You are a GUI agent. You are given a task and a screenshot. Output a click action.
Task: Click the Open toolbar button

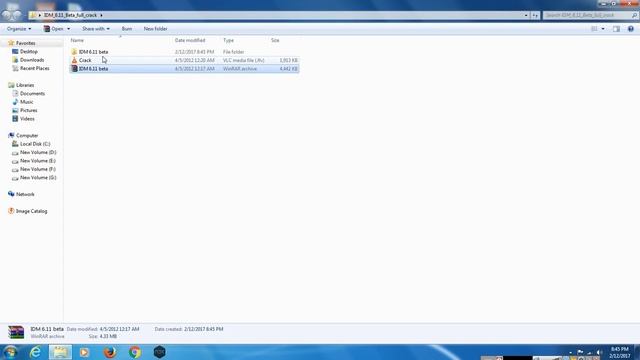point(54,29)
